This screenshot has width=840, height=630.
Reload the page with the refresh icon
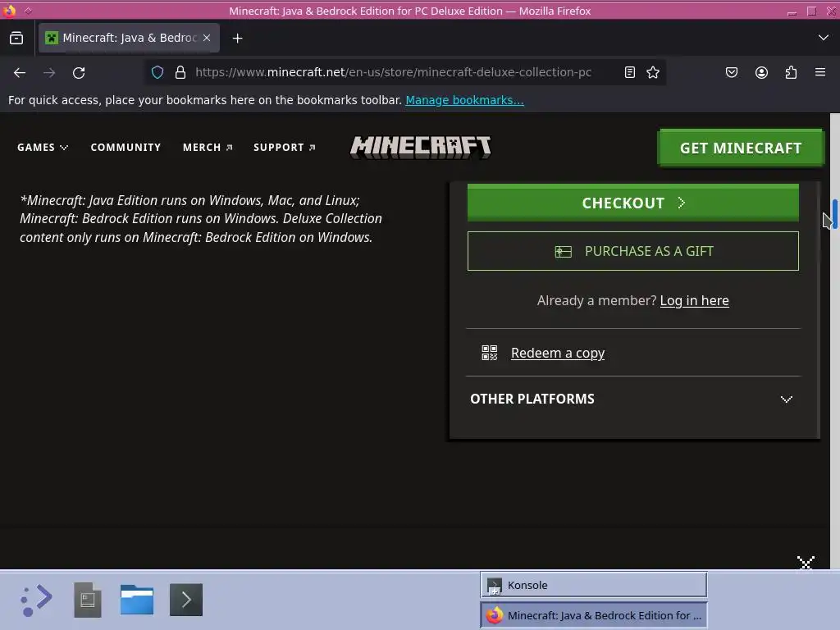tap(79, 72)
